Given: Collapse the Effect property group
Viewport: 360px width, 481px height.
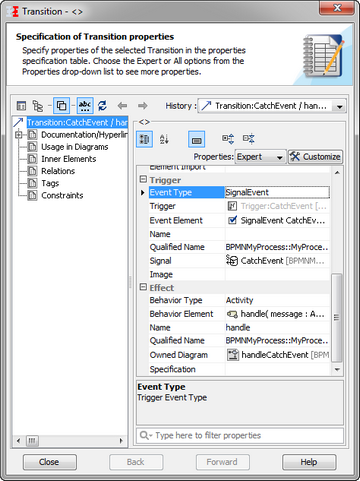Looking at the screenshot, I should pos(143,287).
